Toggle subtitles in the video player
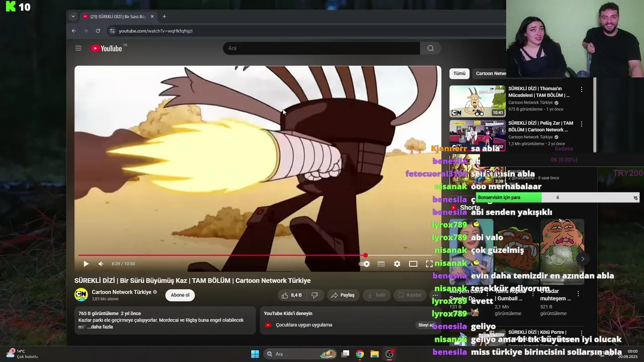Screen dimensions: 644x362 [x=381, y=263]
